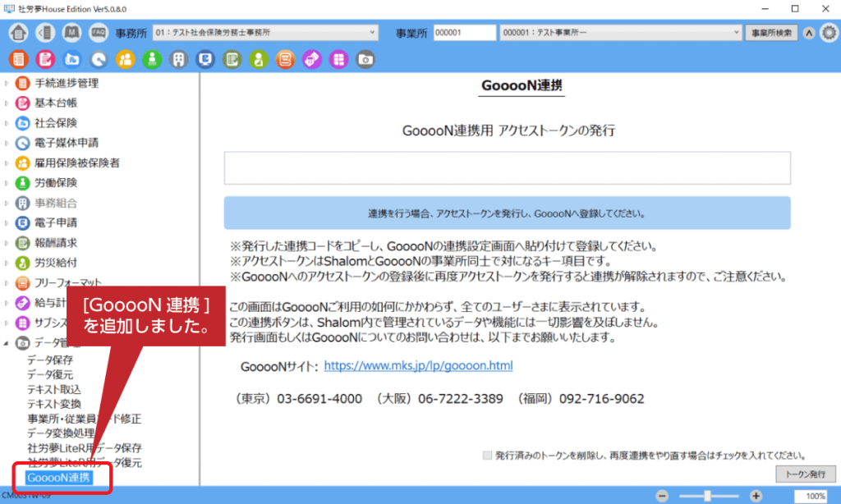Click zoom in plus icon in status bar
This screenshot has height=504, width=841.
[756, 496]
